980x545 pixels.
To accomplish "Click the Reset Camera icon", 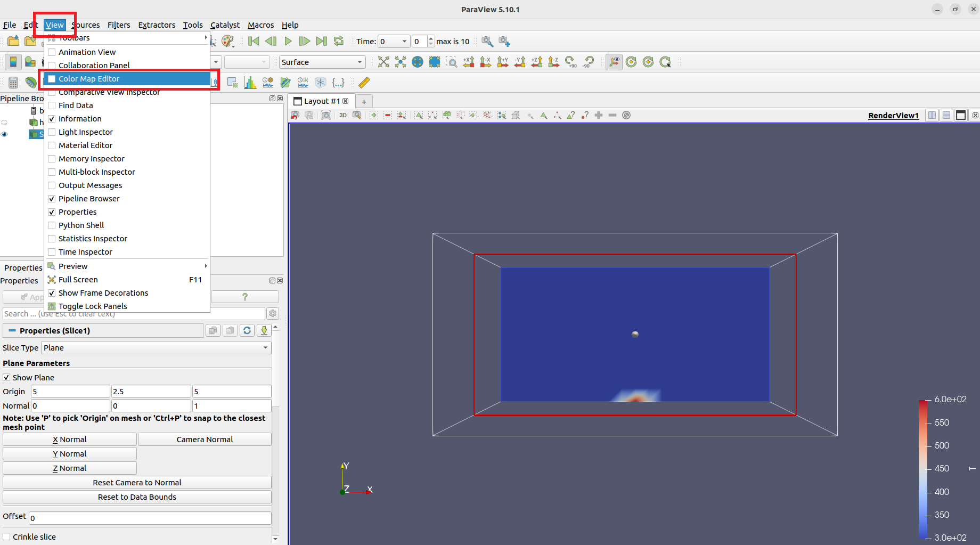I will [383, 62].
